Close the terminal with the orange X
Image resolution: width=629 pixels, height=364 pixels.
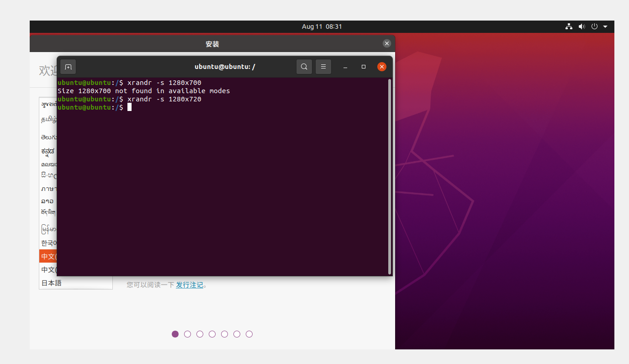click(x=382, y=67)
